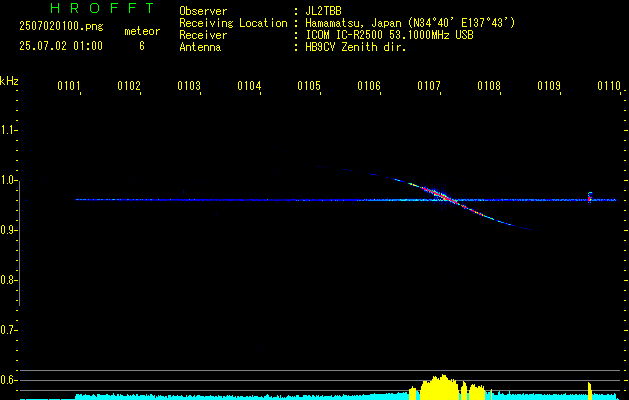Click the meteor count value 6
Image resolution: width=629 pixels, height=400 pixels.
tap(142, 46)
